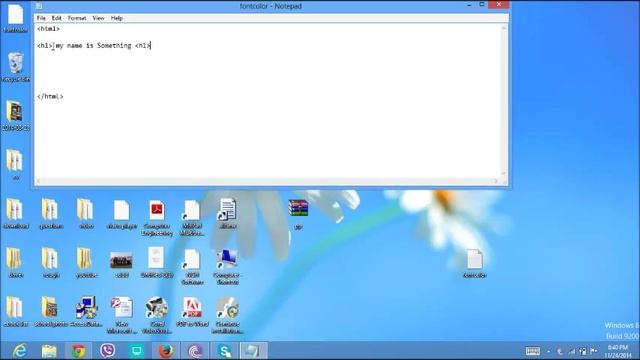Open the Action Center flag icon
Screen dimensions: 640x360
click(594, 351)
